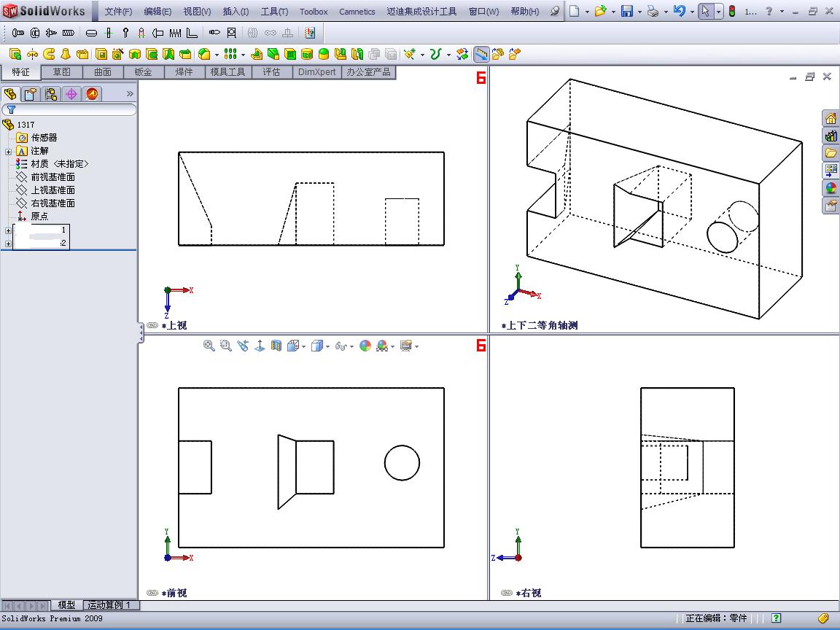
Task: Open the Design Library task pane icon
Action: (x=831, y=136)
